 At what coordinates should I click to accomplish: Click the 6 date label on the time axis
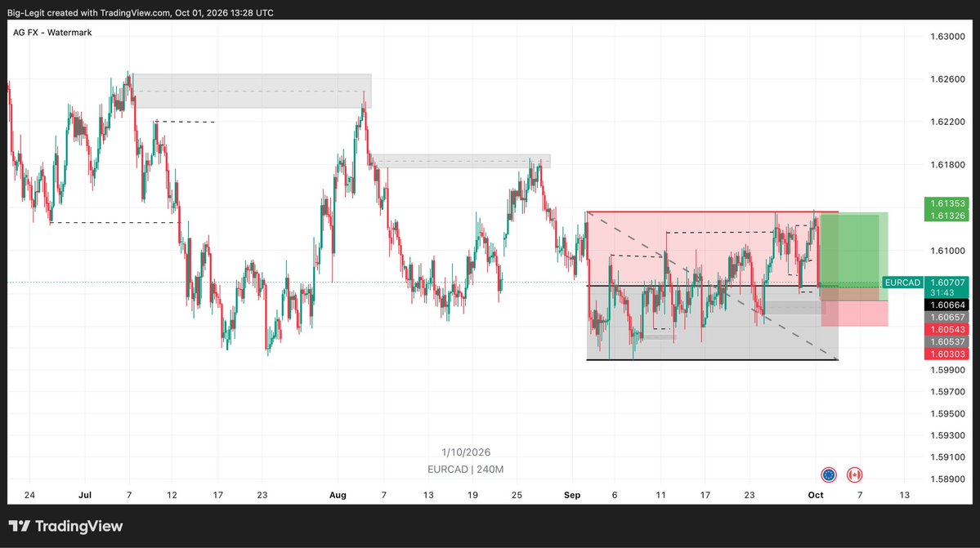615,495
